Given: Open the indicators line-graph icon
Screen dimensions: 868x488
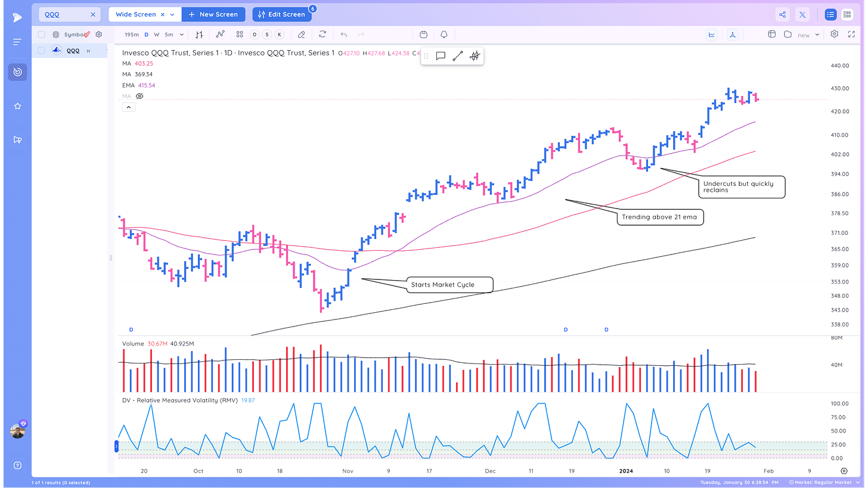Looking at the screenshot, I should (220, 35).
